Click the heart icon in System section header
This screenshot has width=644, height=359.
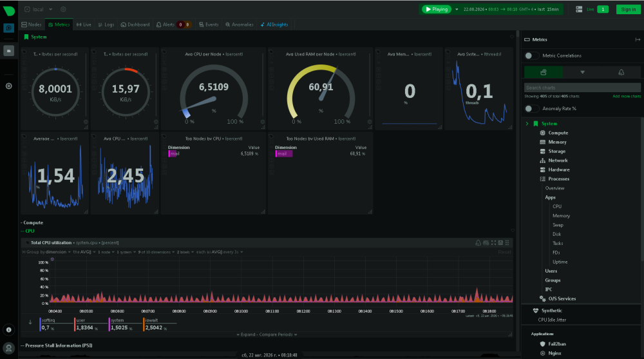pyautogui.click(x=512, y=37)
